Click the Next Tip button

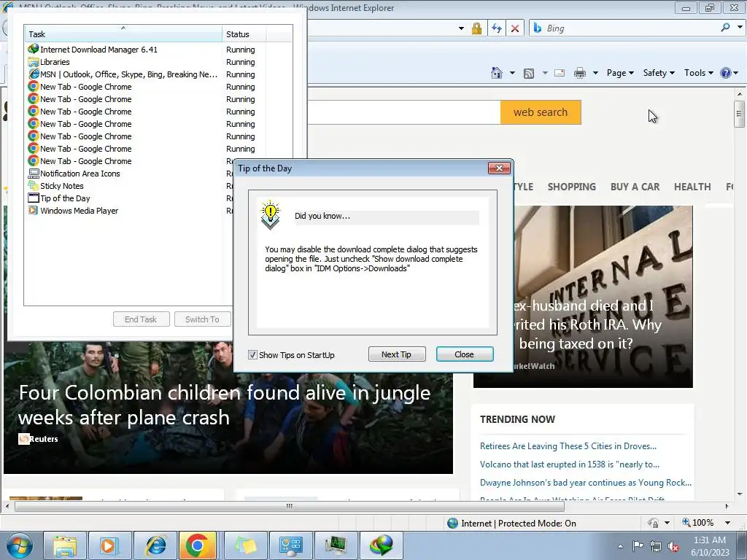click(x=397, y=354)
